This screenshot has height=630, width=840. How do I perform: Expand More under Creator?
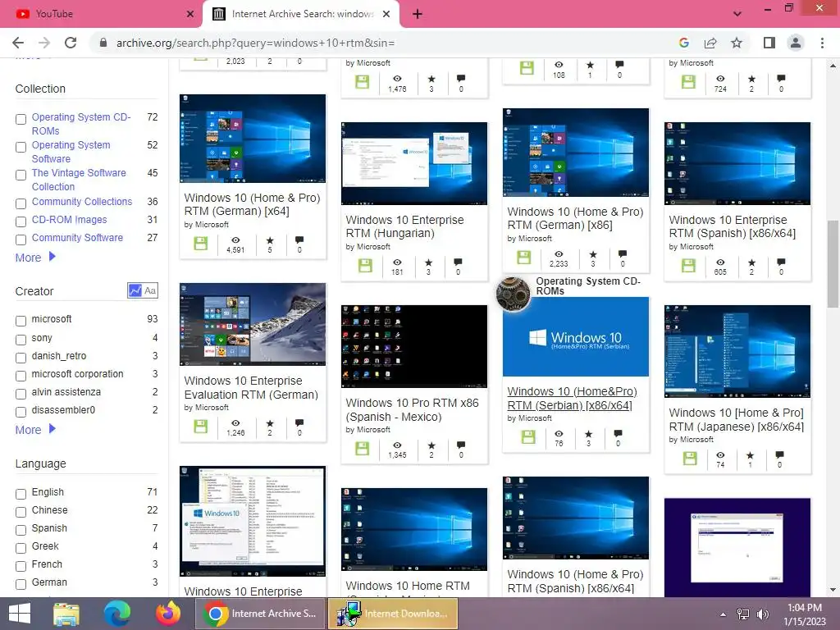[35, 430]
